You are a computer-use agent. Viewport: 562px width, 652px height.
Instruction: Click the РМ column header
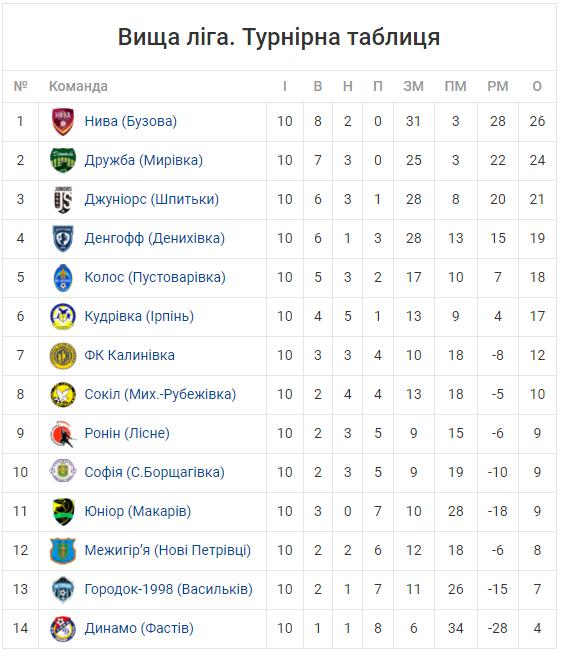tap(498, 86)
